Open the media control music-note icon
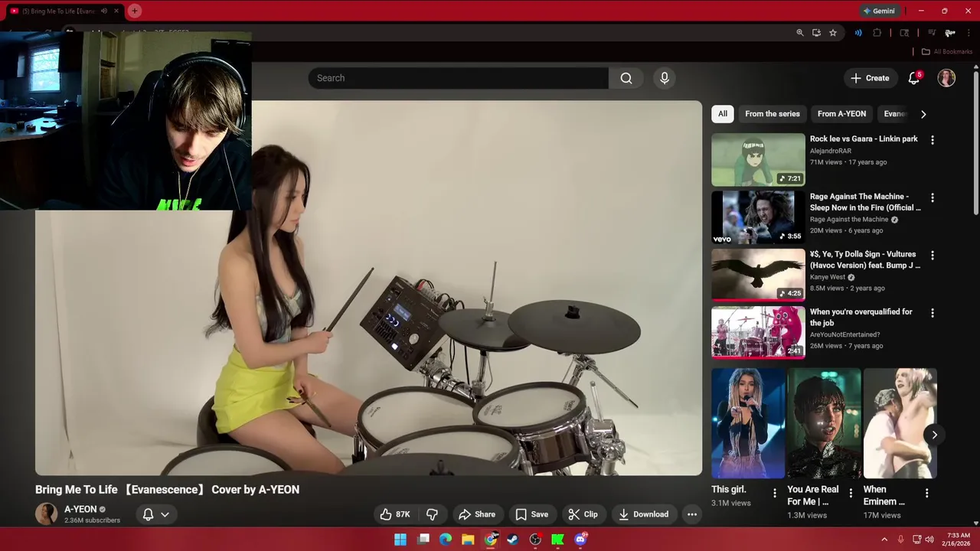The image size is (980, 551). [x=932, y=33]
